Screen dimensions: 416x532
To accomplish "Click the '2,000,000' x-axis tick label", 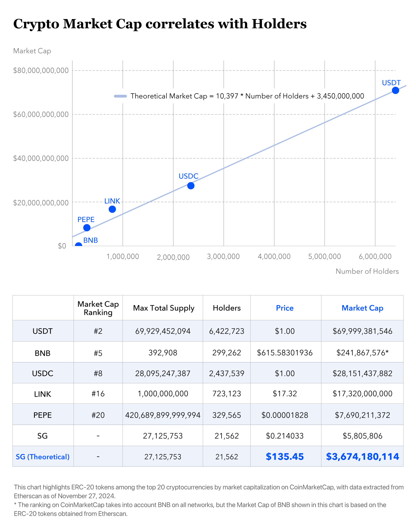I will click(173, 257).
